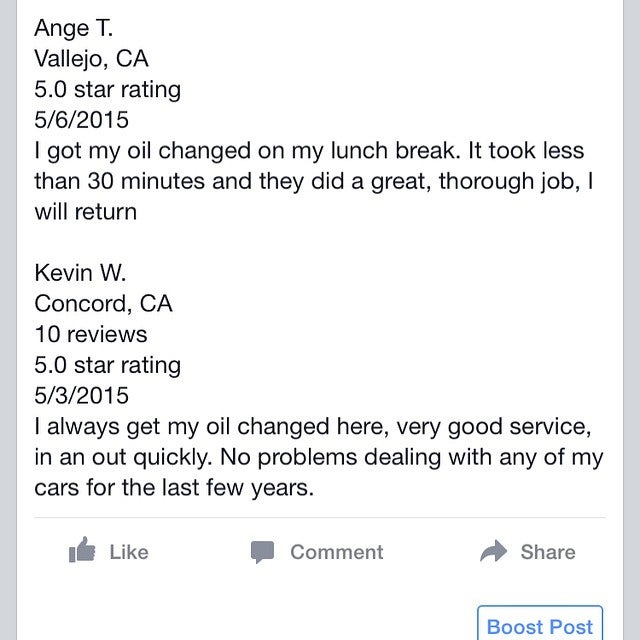This screenshot has height=640, width=640.
Task: Tap the Comment speech bubble icon
Action: 262,552
